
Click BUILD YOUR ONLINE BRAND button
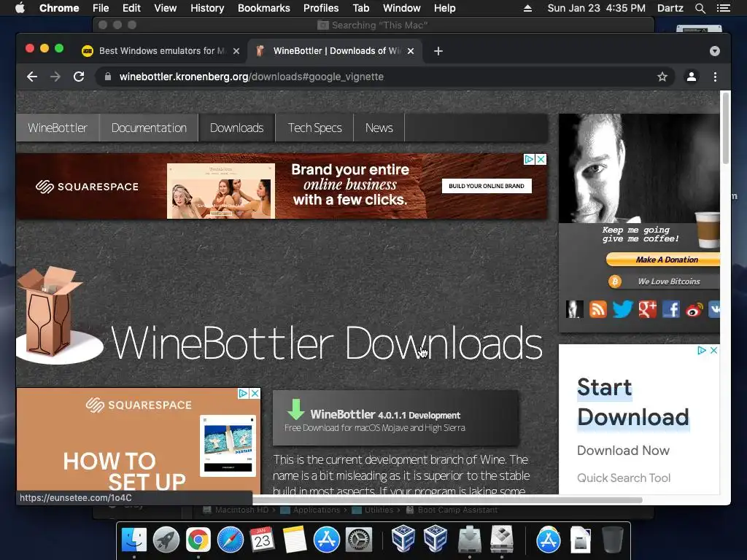(x=487, y=186)
